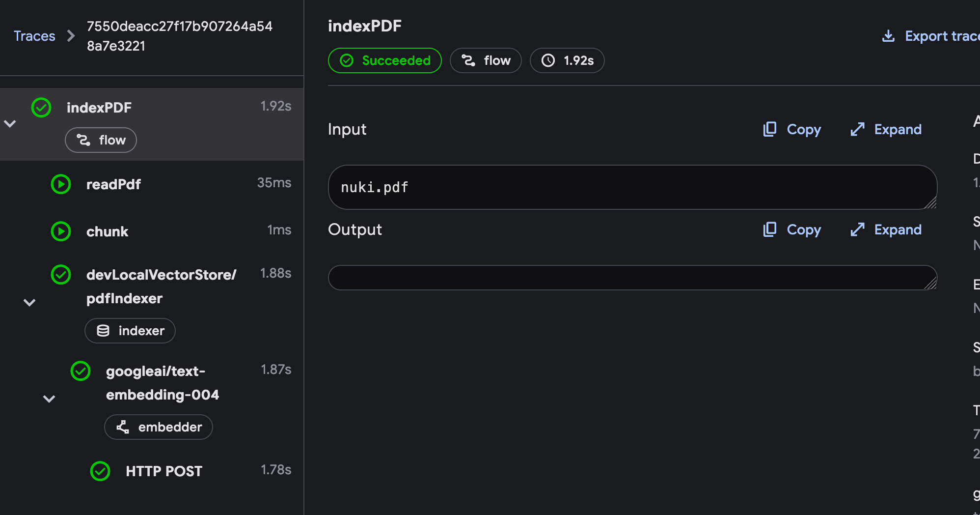The height and width of the screenshot is (515, 980).
Task: Click the HTTP POST success checkmark icon
Action: (100, 471)
